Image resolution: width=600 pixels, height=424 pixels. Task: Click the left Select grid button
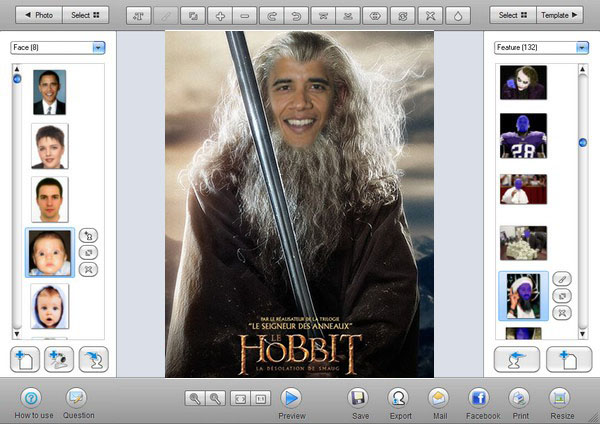pyautogui.click(x=85, y=16)
